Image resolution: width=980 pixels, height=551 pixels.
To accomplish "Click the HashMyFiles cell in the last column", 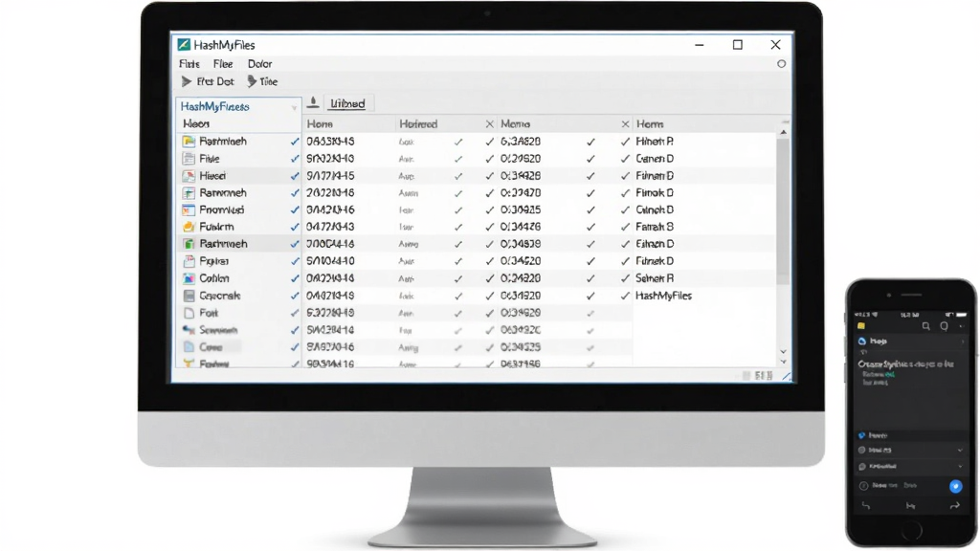I will 664,296.
